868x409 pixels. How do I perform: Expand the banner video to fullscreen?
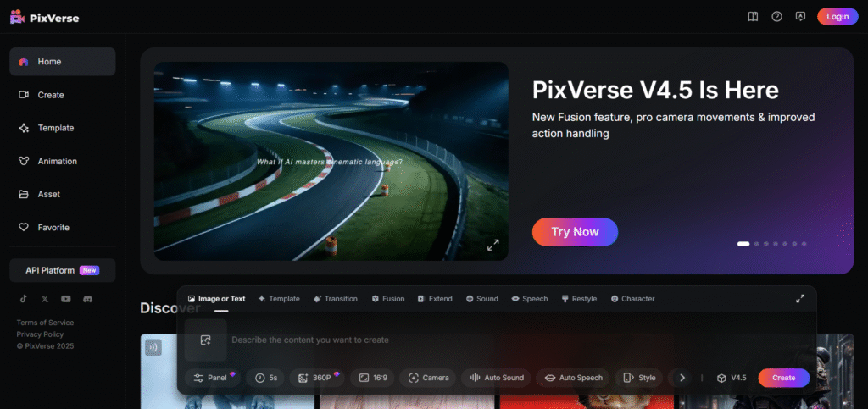click(x=492, y=245)
